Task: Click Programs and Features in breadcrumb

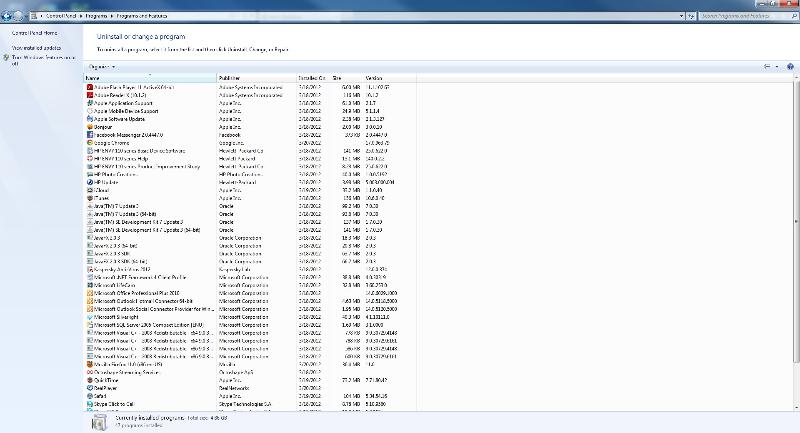Action: point(142,16)
